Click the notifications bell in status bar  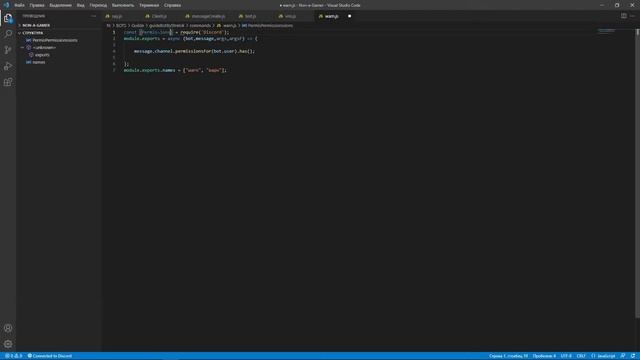pos(633,356)
